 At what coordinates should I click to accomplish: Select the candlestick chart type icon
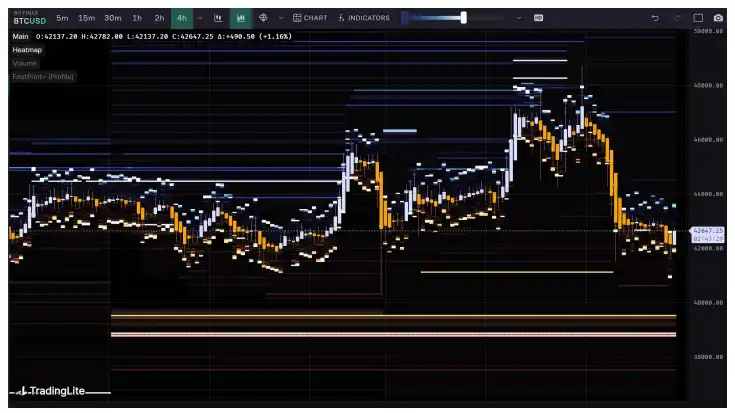click(218, 18)
